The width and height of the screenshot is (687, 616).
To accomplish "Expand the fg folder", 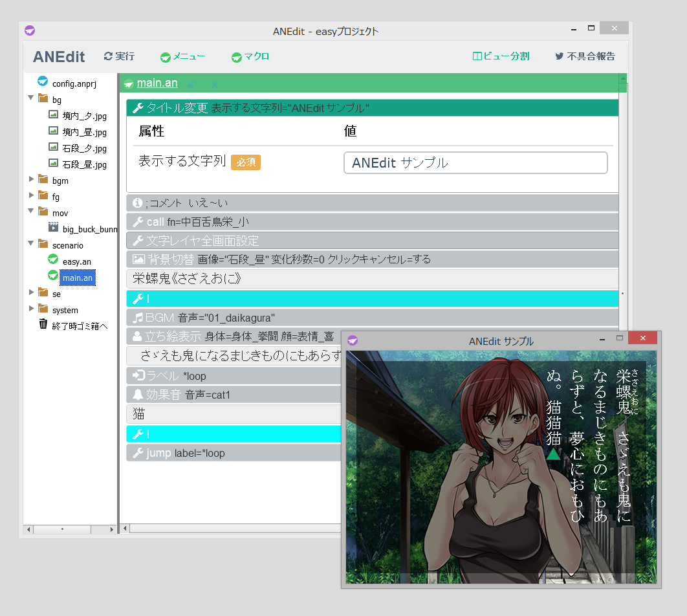I will 31,195.
